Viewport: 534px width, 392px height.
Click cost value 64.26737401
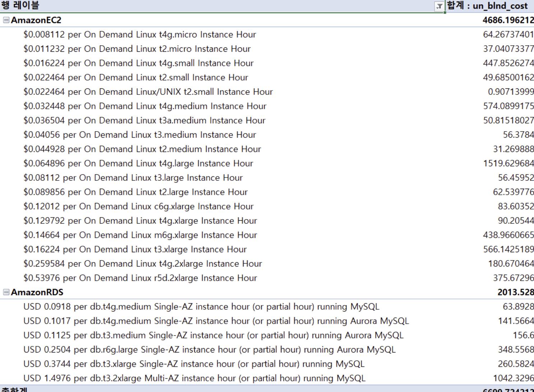[x=509, y=34]
